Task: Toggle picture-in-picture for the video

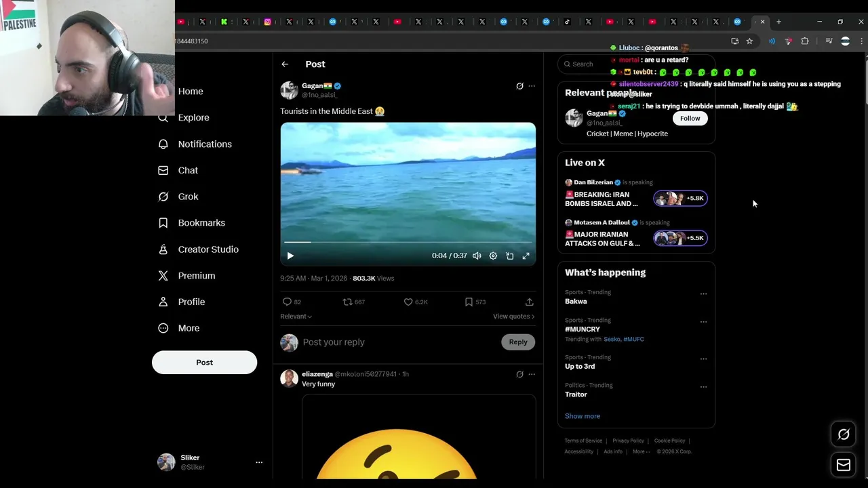Action: [509, 256]
